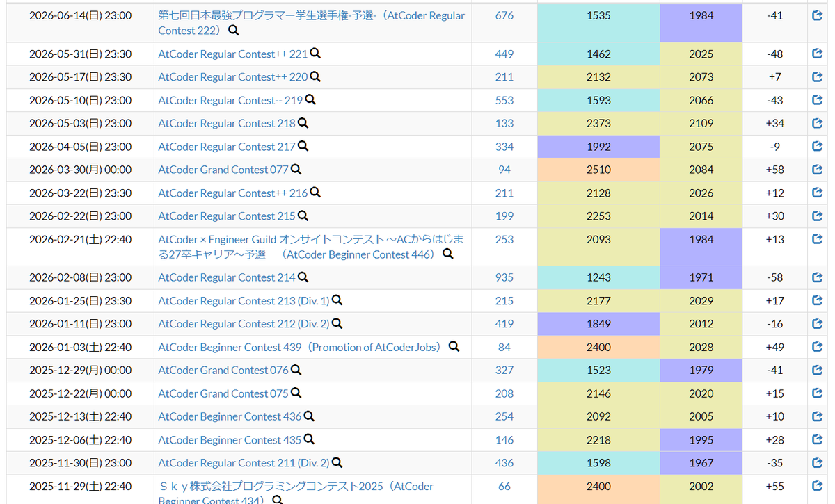Open AtCoder Beginner Contest 439 Promotion link

pos(302,347)
